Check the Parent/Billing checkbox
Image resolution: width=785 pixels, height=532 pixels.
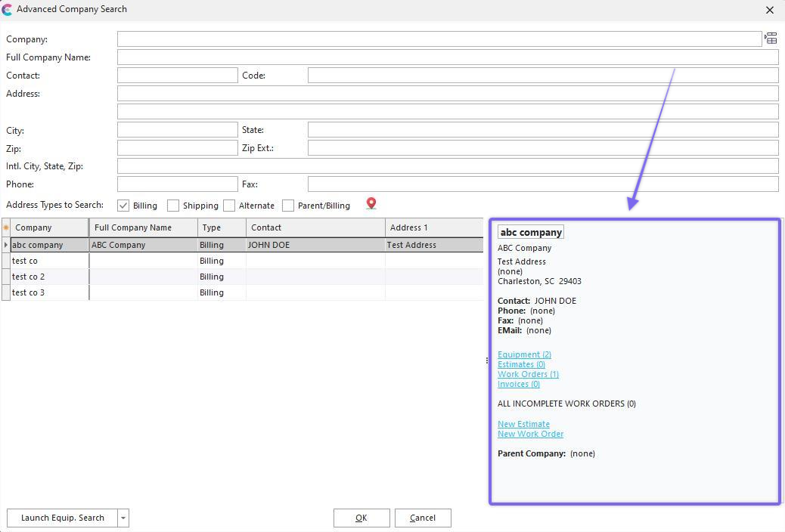click(x=288, y=206)
